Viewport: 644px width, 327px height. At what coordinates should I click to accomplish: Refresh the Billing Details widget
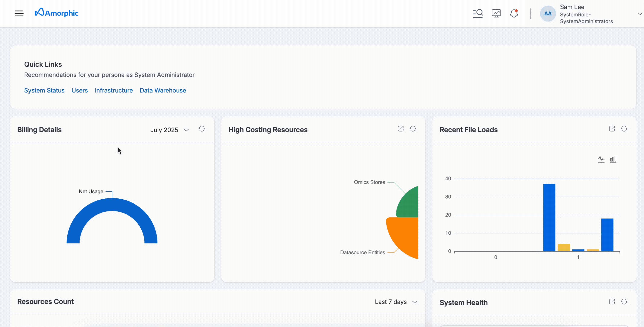[202, 129]
